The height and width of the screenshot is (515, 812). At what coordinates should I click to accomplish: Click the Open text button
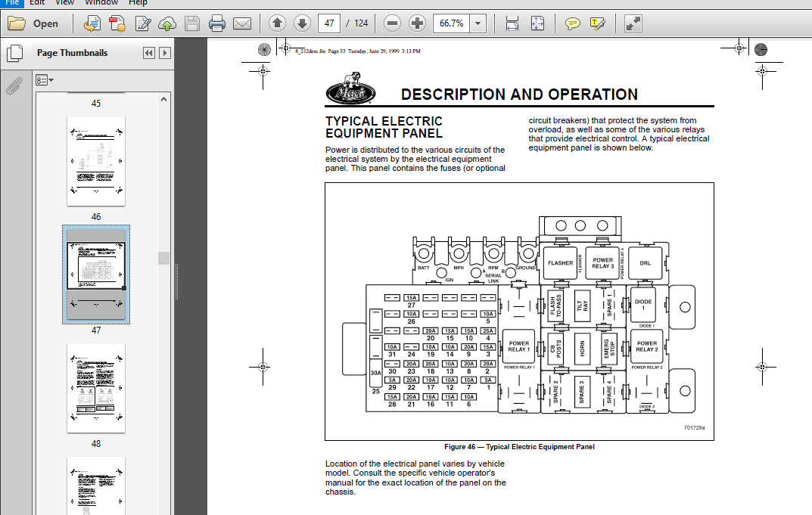(x=45, y=23)
